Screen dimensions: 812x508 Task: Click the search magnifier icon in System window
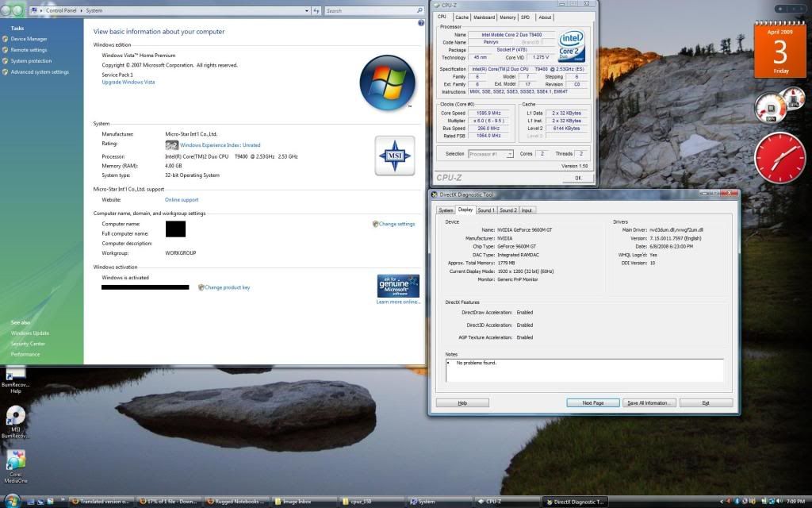pos(419,10)
